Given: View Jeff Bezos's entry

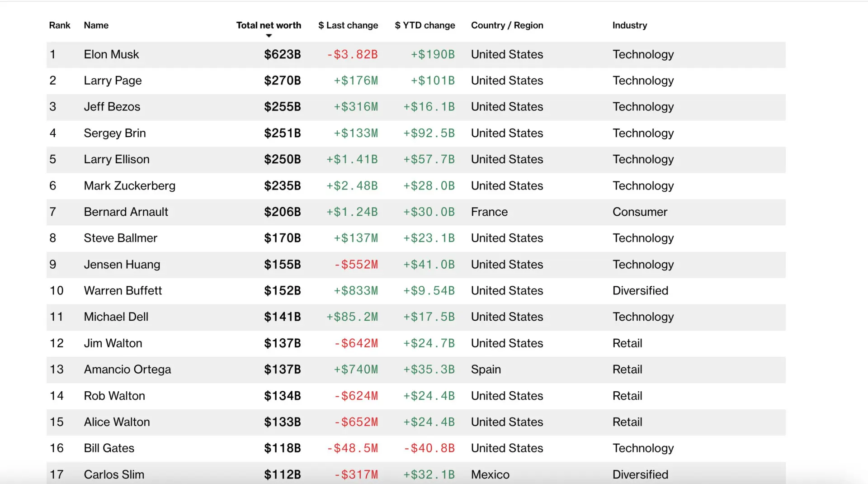Looking at the screenshot, I should pyautogui.click(x=112, y=107).
